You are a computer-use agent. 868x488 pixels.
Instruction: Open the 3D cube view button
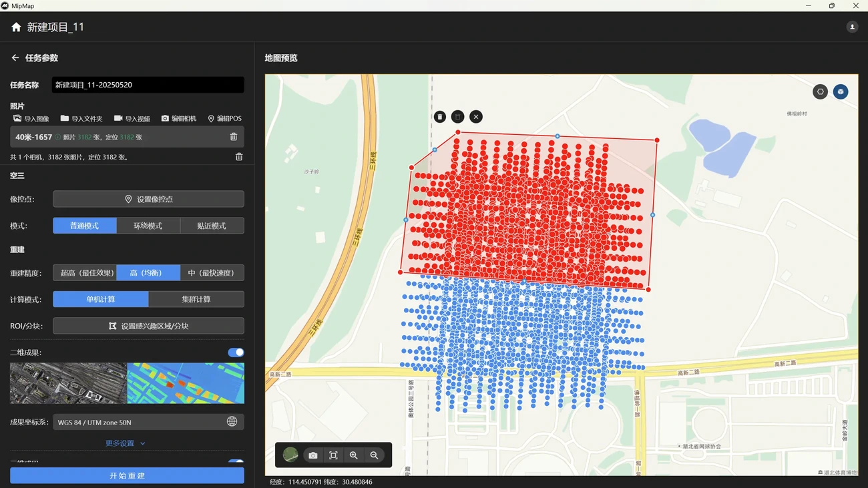840,91
